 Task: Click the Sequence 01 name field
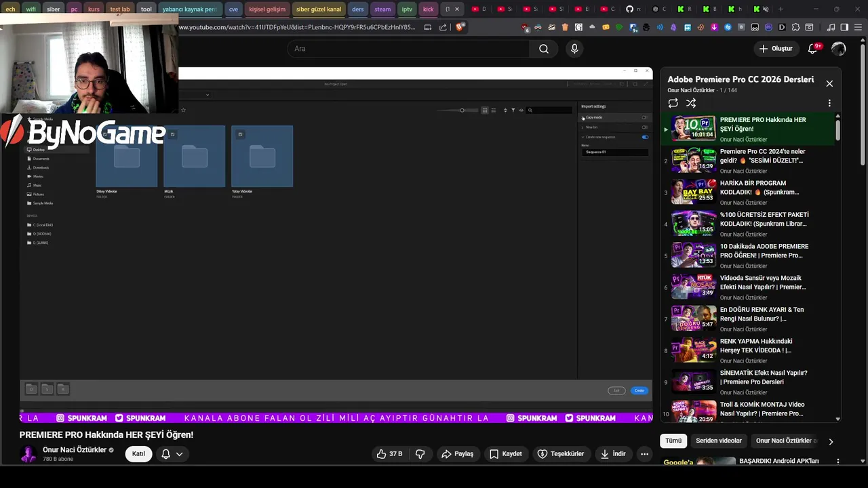(614, 152)
